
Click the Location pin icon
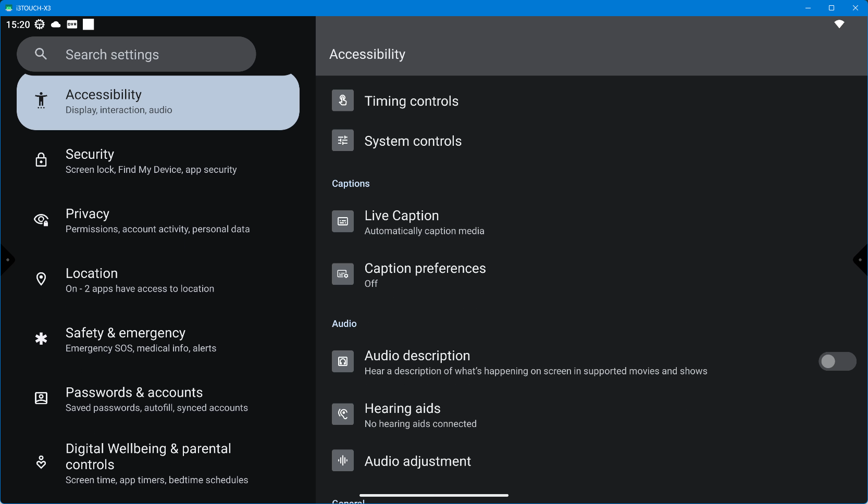[41, 280]
